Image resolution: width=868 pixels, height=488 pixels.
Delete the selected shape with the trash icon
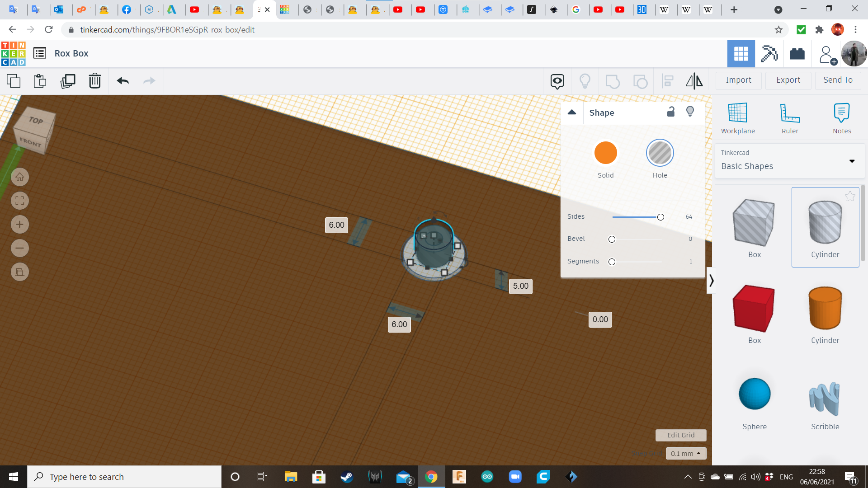click(x=95, y=81)
